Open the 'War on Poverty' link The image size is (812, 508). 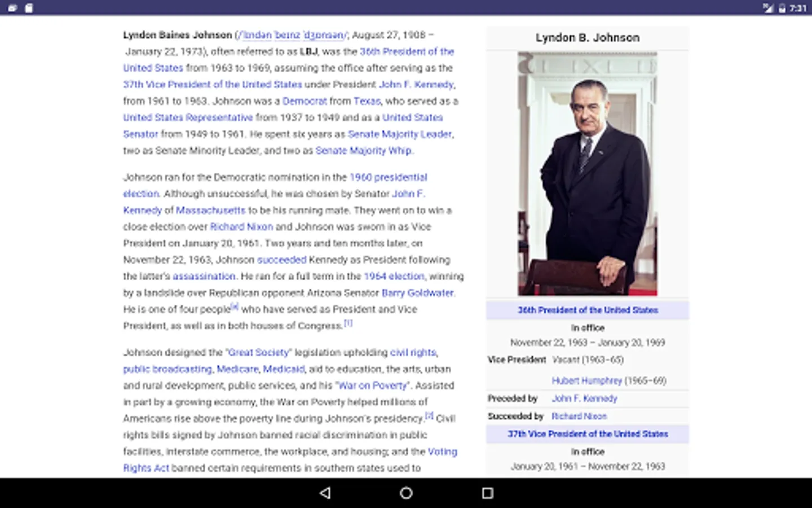(x=373, y=386)
